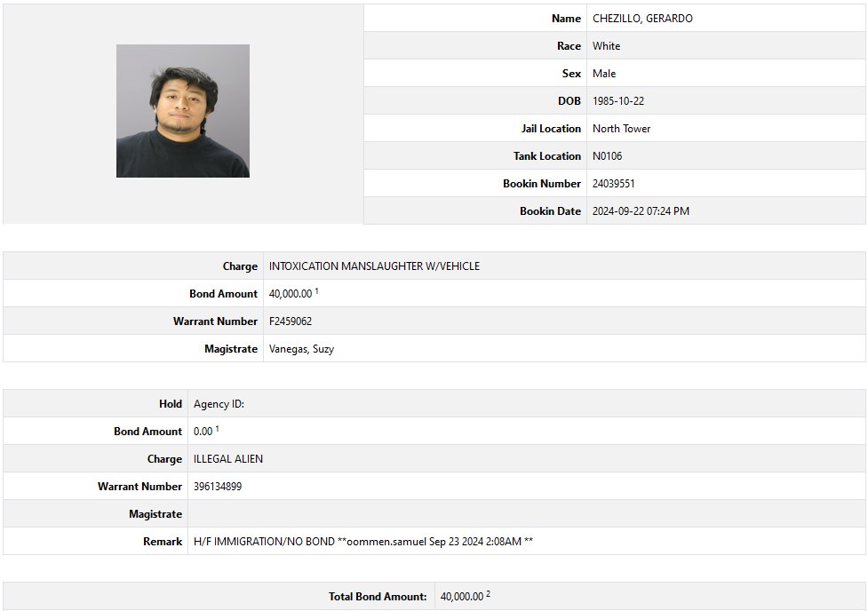
Task: Click the Sex value Male
Action: point(604,74)
